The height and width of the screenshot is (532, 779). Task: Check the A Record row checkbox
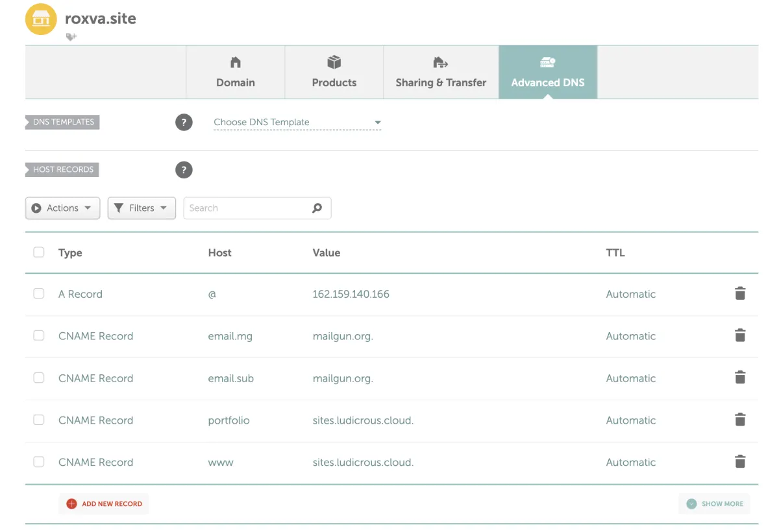[x=39, y=294]
